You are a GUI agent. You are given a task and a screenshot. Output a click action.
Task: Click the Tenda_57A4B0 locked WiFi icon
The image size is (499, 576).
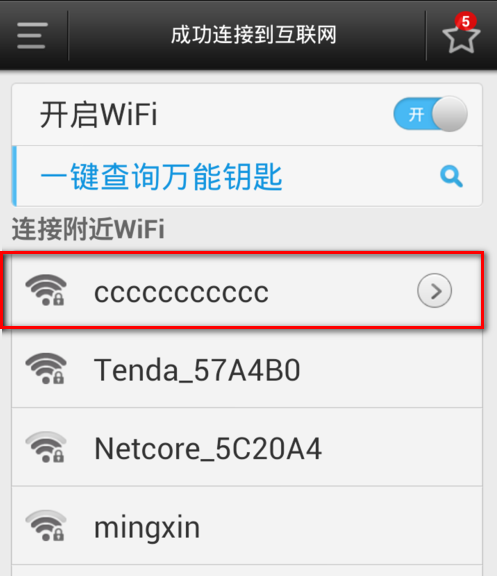pyautogui.click(x=46, y=368)
